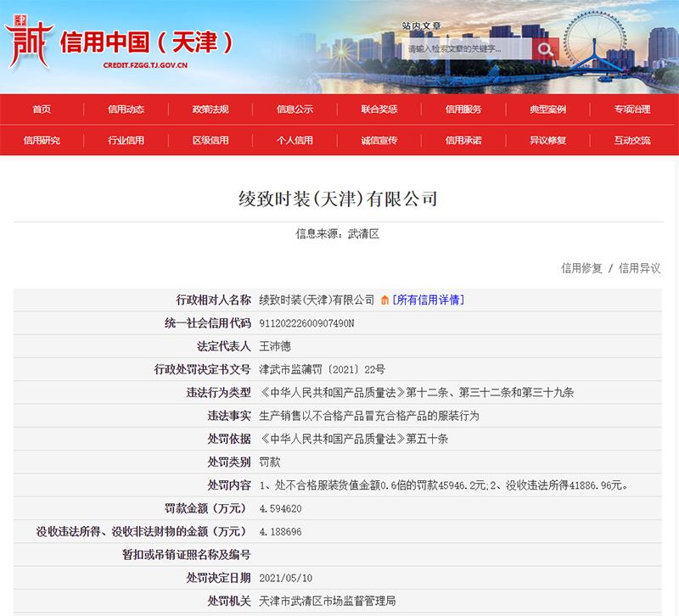Open the 个人信用 section

click(295, 141)
